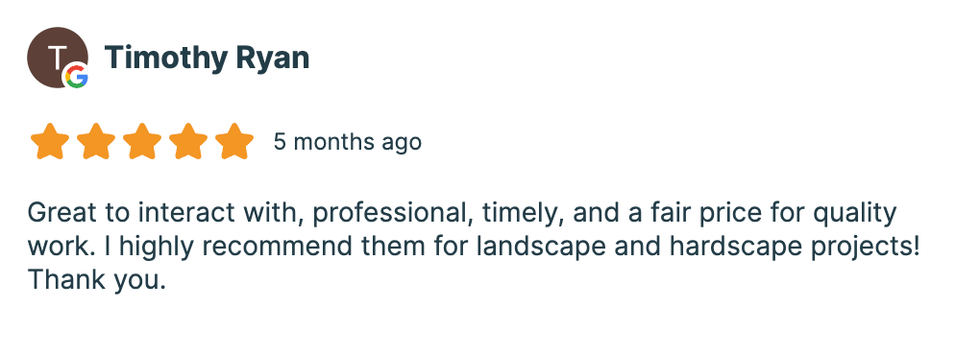The height and width of the screenshot is (355, 980).
Task: Click the fourth orange star
Action: (188, 142)
